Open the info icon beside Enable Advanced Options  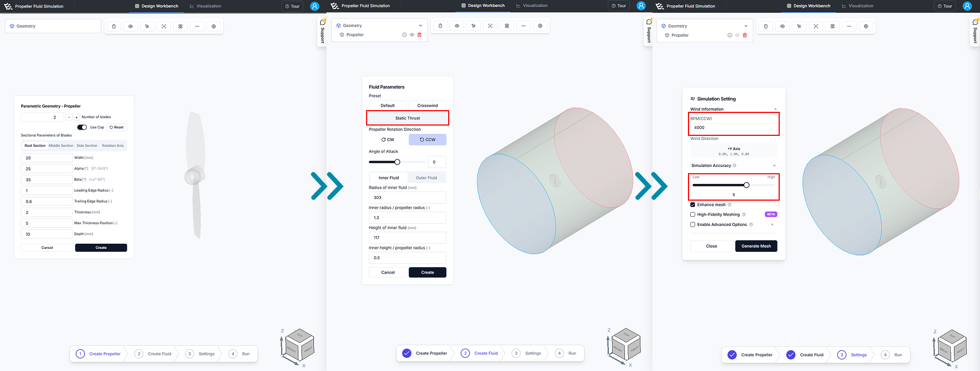click(751, 225)
